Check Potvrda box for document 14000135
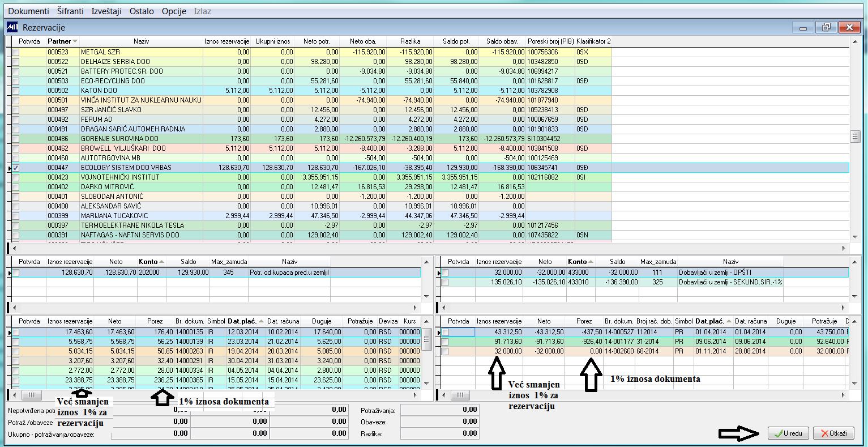 click(x=16, y=332)
